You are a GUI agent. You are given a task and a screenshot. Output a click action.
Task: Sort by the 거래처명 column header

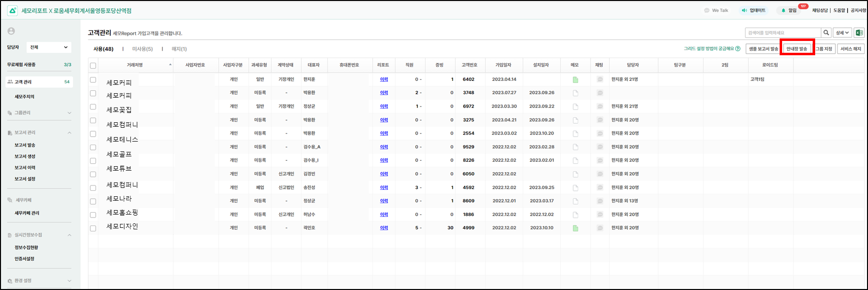[134, 65]
